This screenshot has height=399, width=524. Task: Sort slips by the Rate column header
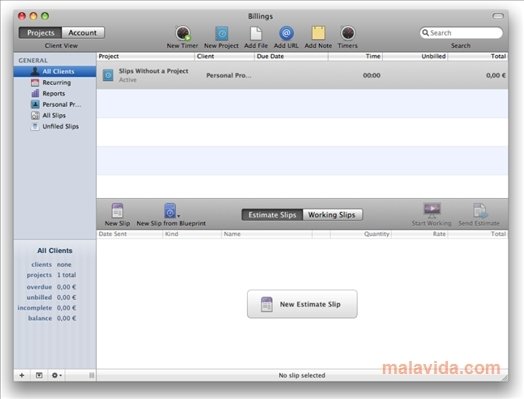[x=420, y=234]
